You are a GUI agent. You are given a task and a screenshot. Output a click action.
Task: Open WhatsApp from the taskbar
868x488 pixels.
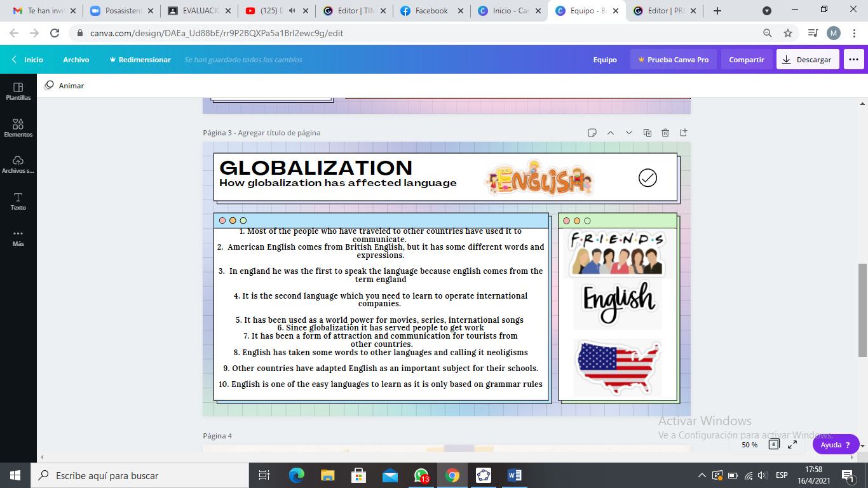point(421,475)
